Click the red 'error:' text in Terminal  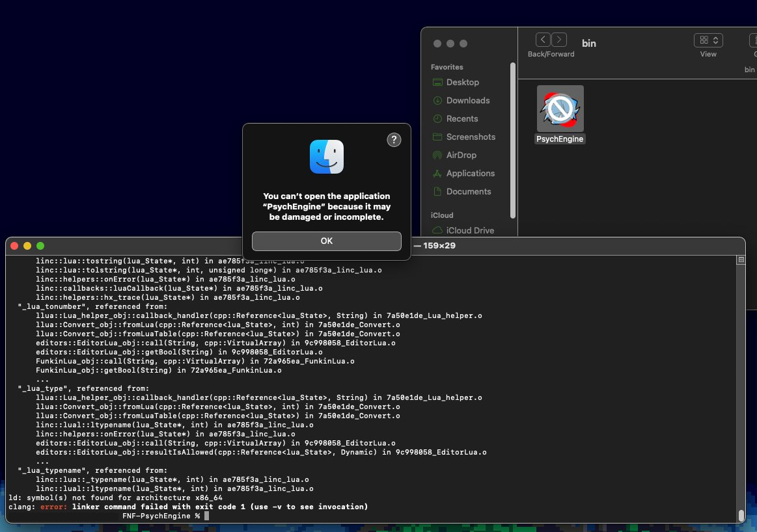point(53,507)
